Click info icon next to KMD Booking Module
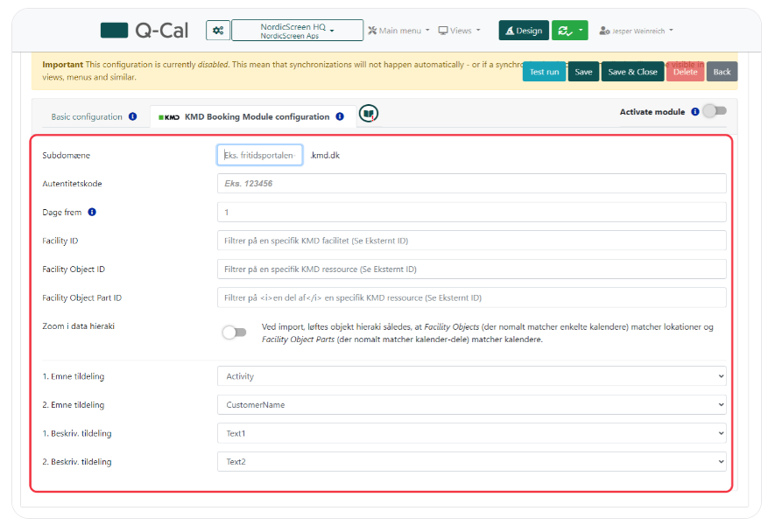 click(x=340, y=116)
